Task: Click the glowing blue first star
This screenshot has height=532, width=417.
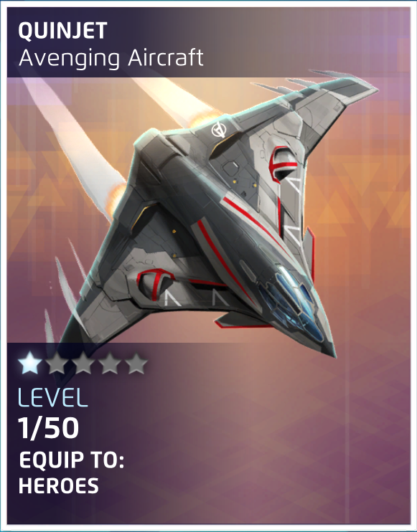Action: (29, 363)
